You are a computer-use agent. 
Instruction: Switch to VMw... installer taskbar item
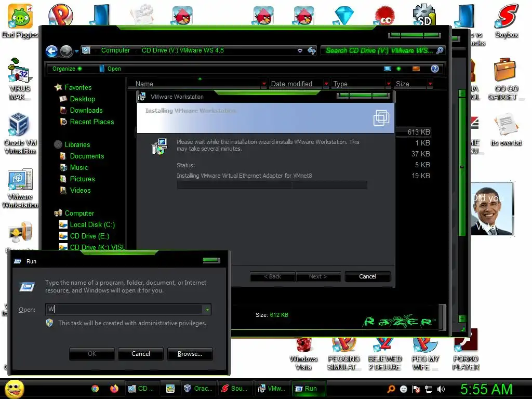(x=272, y=389)
